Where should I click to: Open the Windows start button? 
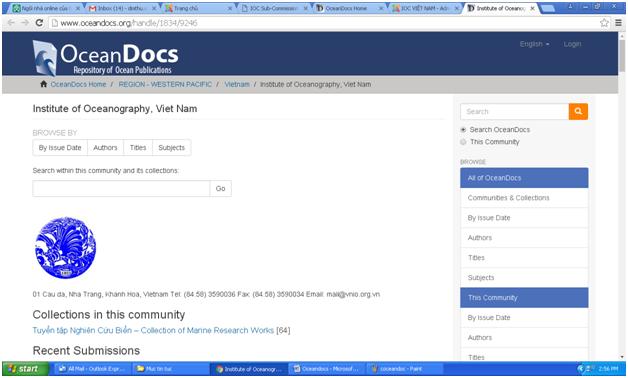(x=25, y=368)
